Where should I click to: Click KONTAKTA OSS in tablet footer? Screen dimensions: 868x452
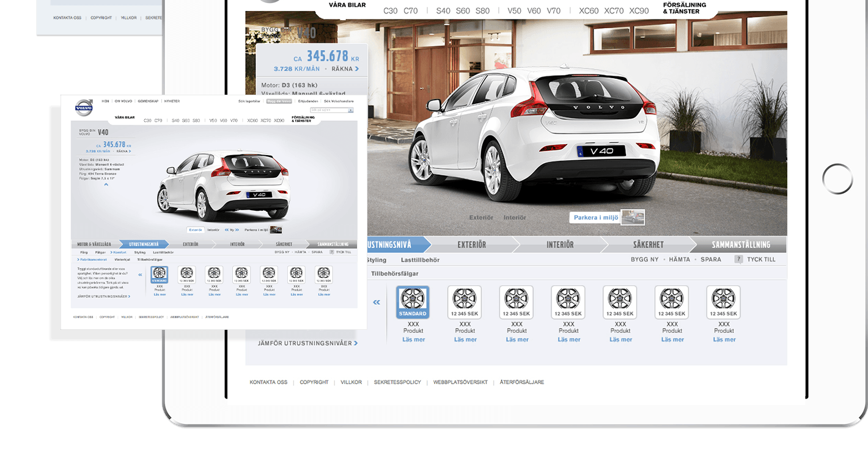pyautogui.click(x=268, y=382)
